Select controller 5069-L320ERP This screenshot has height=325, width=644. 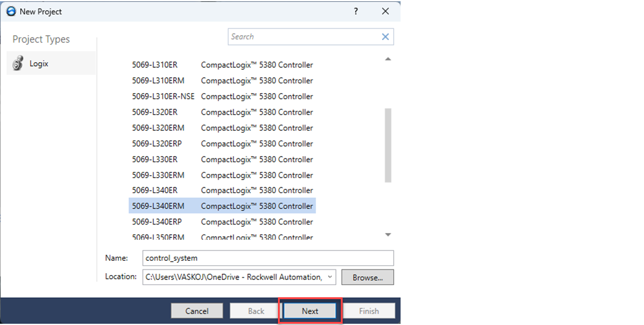(x=222, y=144)
